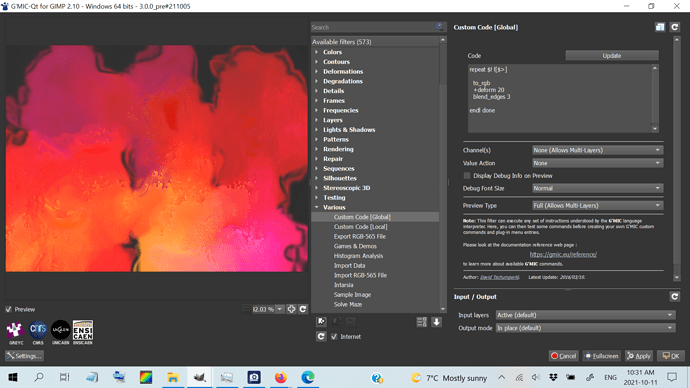This screenshot has width=690, height=388.
Task: Click the selection mode list icon below filters
Action: (422, 322)
